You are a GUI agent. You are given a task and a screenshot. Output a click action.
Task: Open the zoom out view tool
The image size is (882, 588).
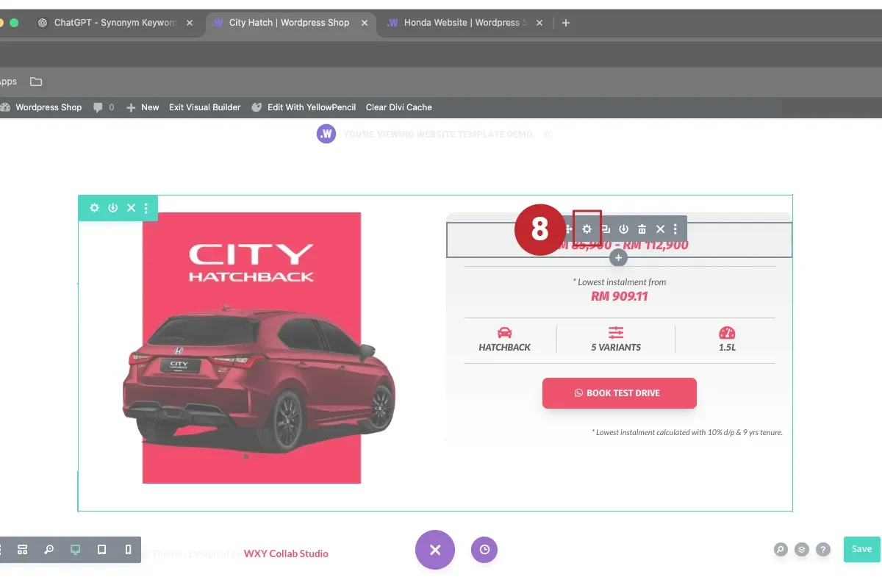49,549
